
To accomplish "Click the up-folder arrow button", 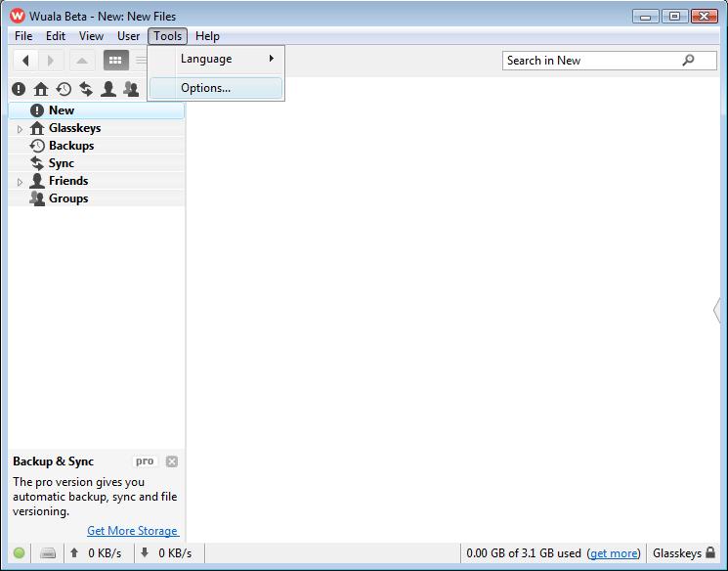I will pos(82,61).
